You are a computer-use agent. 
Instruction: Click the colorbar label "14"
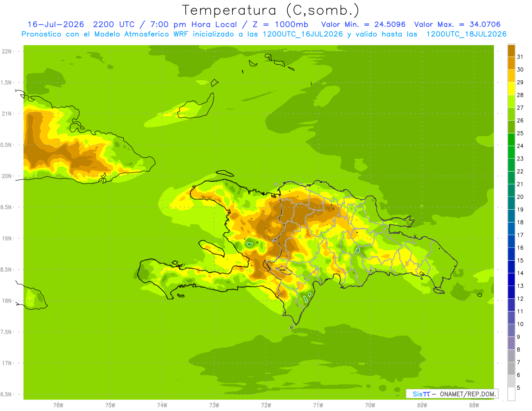(520, 273)
